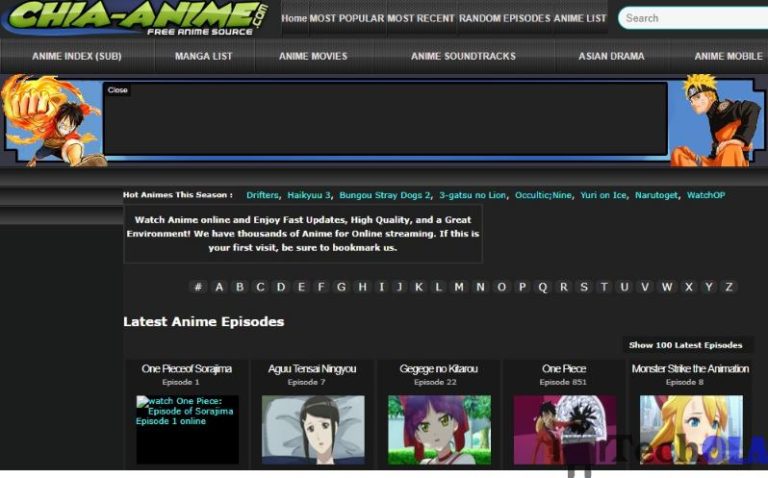768x478 pixels.
Task: Select letter E in index
Action: pyautogui.click(x=301, y=287)
